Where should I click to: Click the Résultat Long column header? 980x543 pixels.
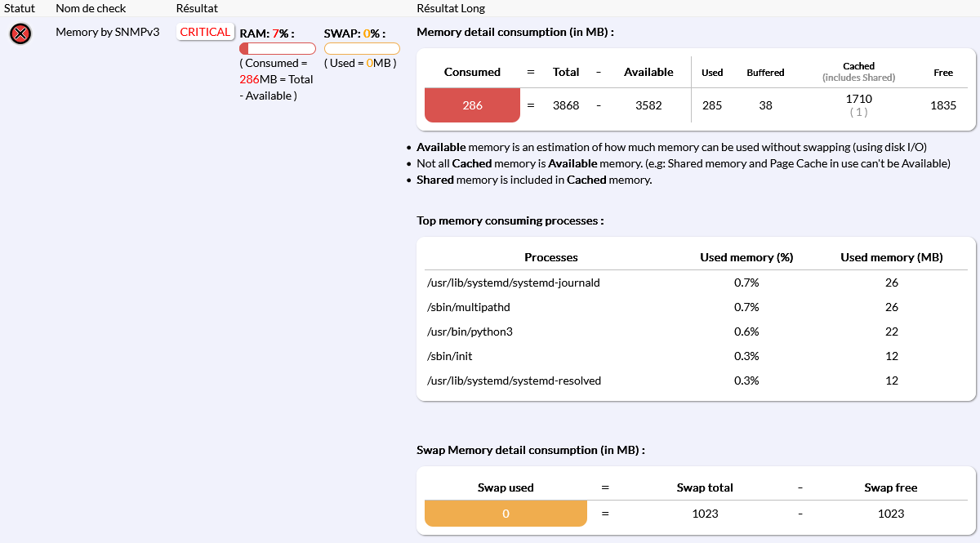450,8
